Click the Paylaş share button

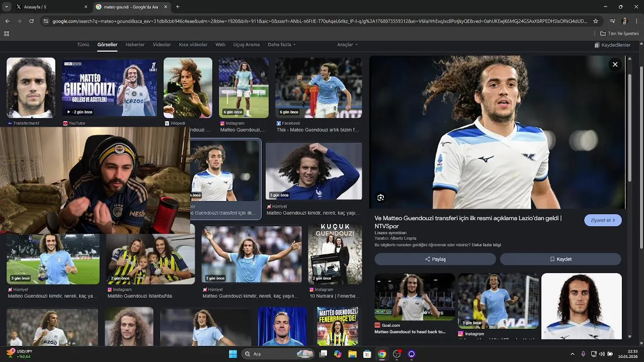pyautogui.click(x=435, y=259)
